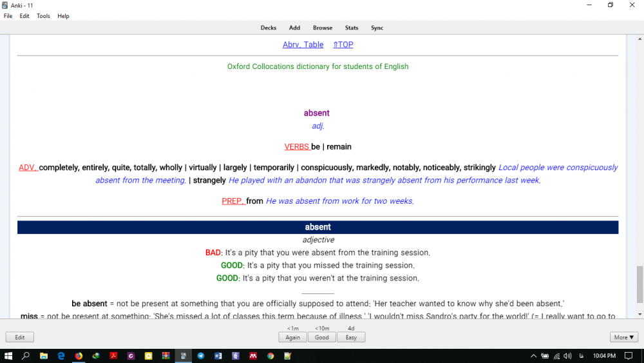The height and width of the screenshot is (363, 644).
Task: Click the scrollbar down arrow
Action: click(640, 315)
